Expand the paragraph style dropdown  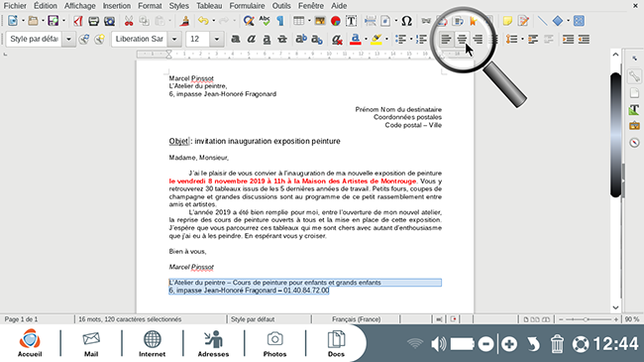point(69,39)
